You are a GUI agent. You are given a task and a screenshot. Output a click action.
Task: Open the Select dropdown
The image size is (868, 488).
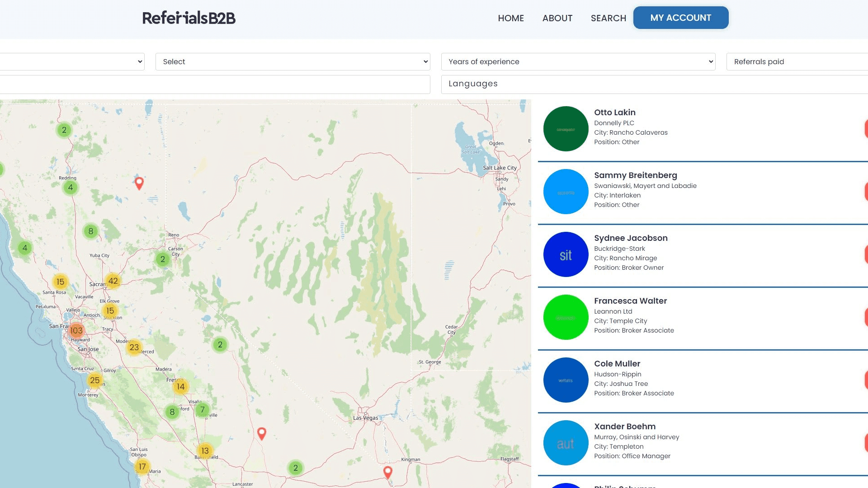292,61
